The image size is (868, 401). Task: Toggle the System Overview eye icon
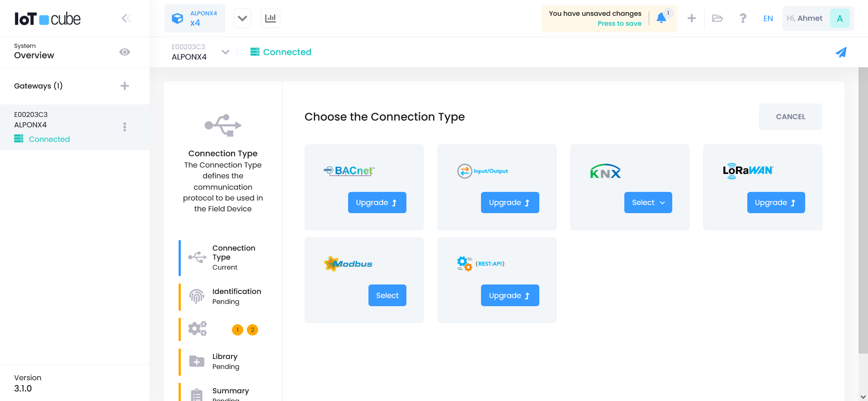tap(125, 52)
